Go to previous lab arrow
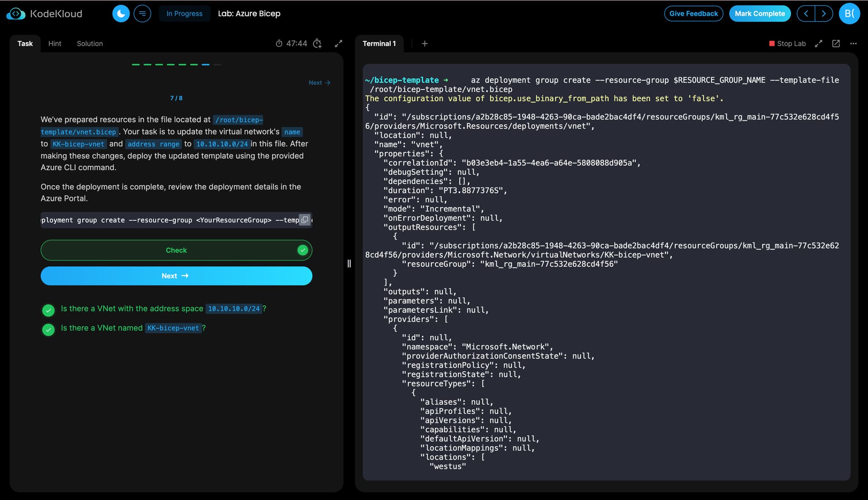868x500 pixels. [x=806, y=14]
